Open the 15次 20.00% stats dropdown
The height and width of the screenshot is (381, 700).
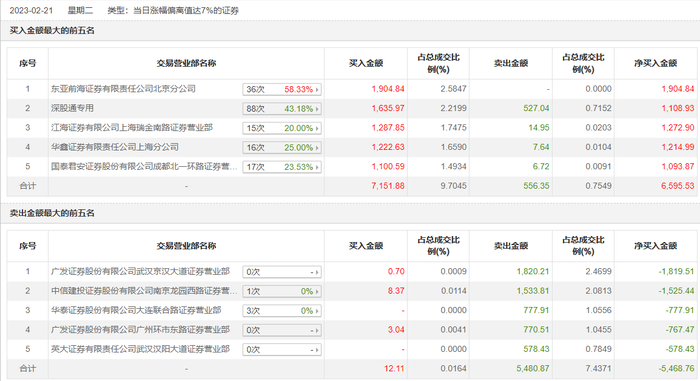282,128
